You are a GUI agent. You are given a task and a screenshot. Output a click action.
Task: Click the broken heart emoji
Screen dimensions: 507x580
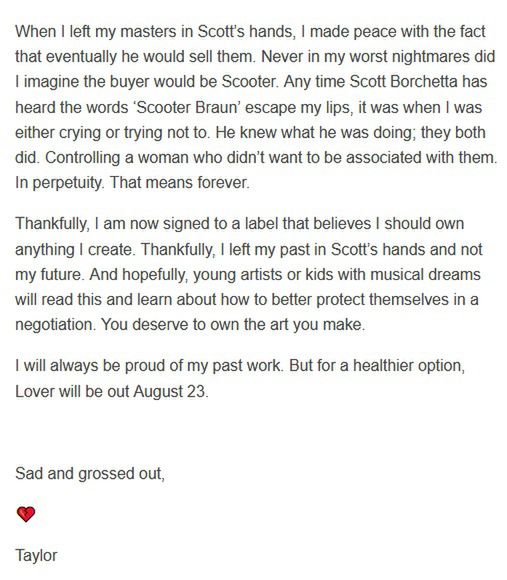(26, 514)
